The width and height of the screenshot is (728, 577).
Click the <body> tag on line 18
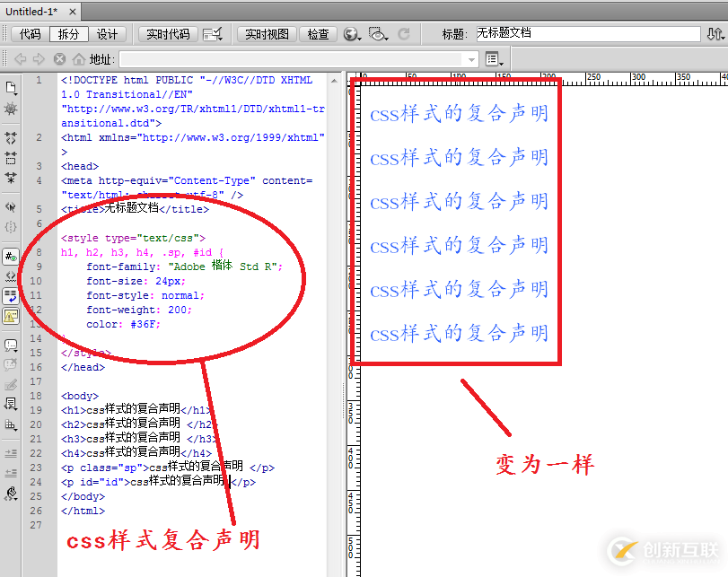point(79,396)
